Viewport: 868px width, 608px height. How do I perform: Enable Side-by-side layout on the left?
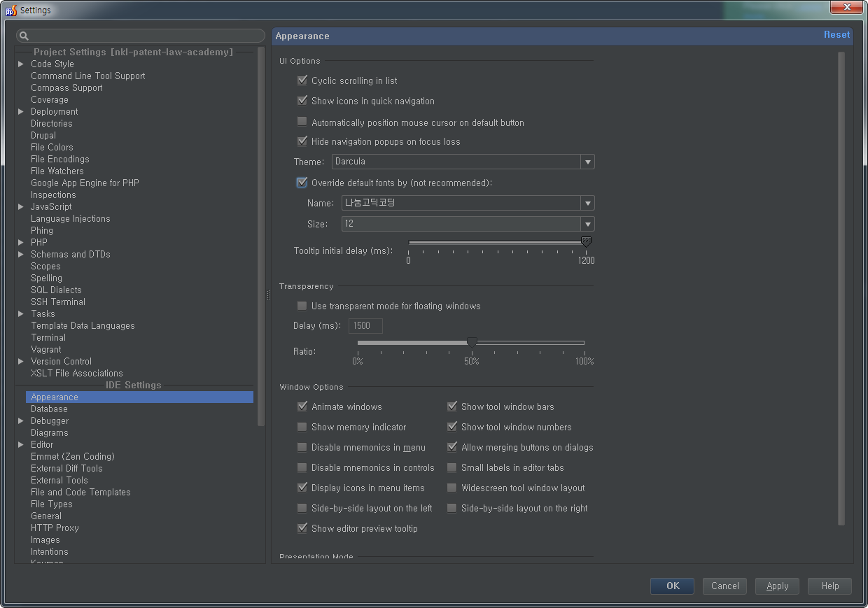pos(302,508)
